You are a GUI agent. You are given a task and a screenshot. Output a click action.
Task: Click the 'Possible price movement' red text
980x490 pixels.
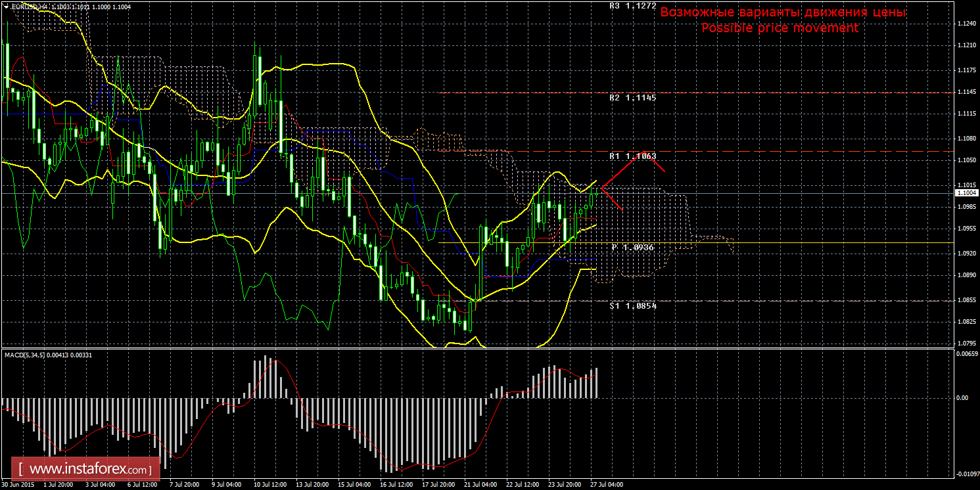coord(780,28)
